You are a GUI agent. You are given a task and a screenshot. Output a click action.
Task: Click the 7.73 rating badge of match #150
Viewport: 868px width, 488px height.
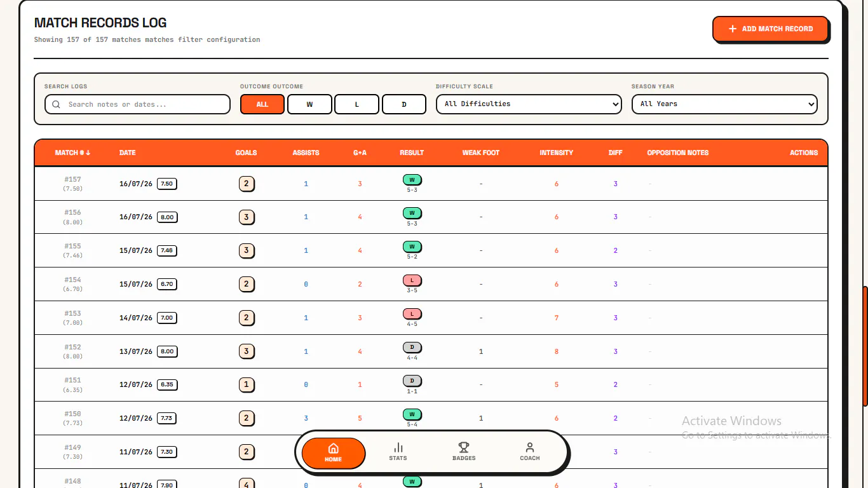coord(166,418)
